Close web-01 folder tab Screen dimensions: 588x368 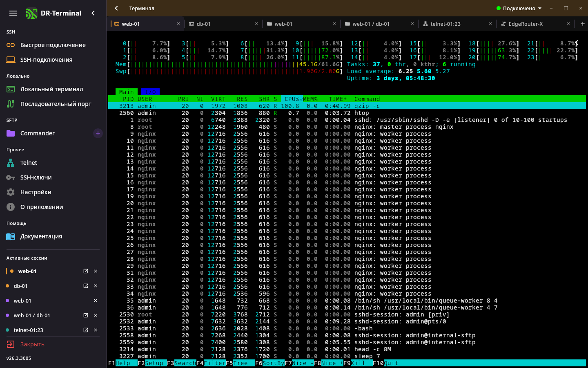(334, 24)
